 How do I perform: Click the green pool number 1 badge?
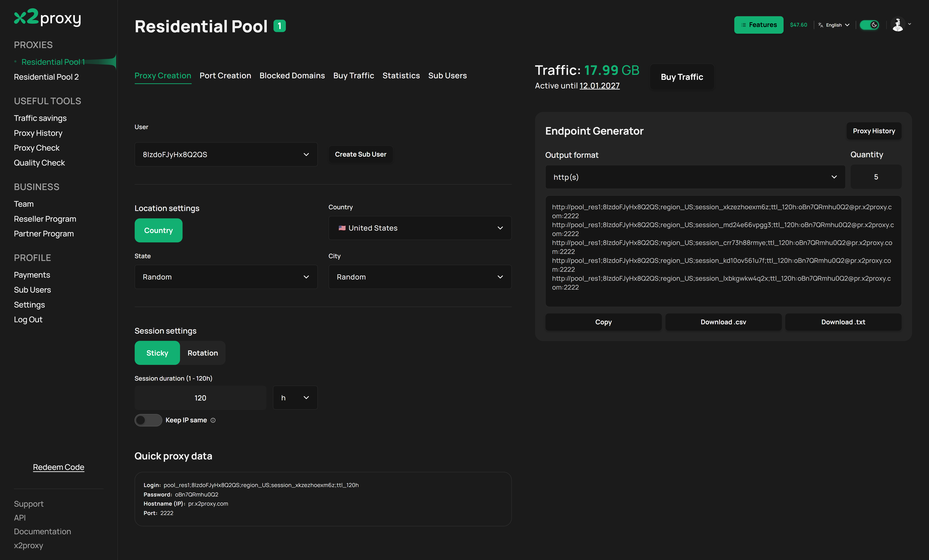click(279, 26)
